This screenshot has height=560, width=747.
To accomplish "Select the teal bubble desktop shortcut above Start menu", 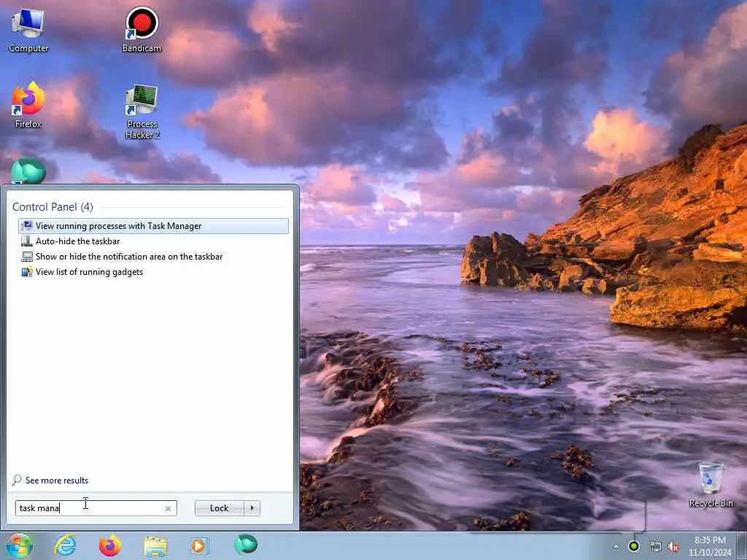I will tap(28, 171).
